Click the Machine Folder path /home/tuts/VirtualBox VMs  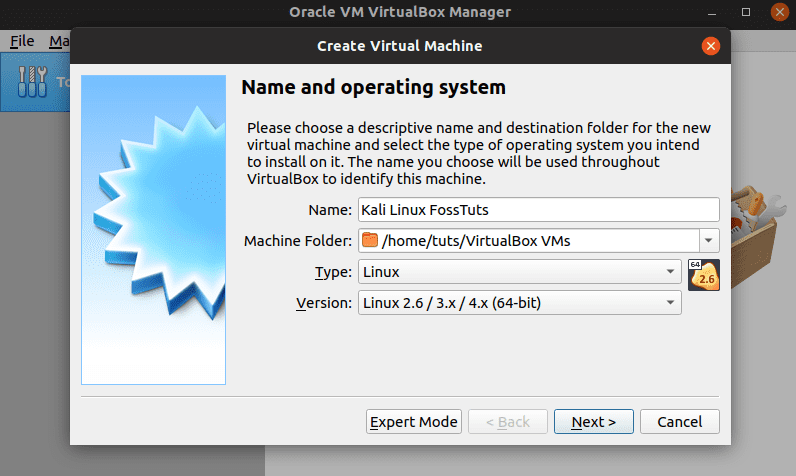pyautogui.click(x=476, y=241)
